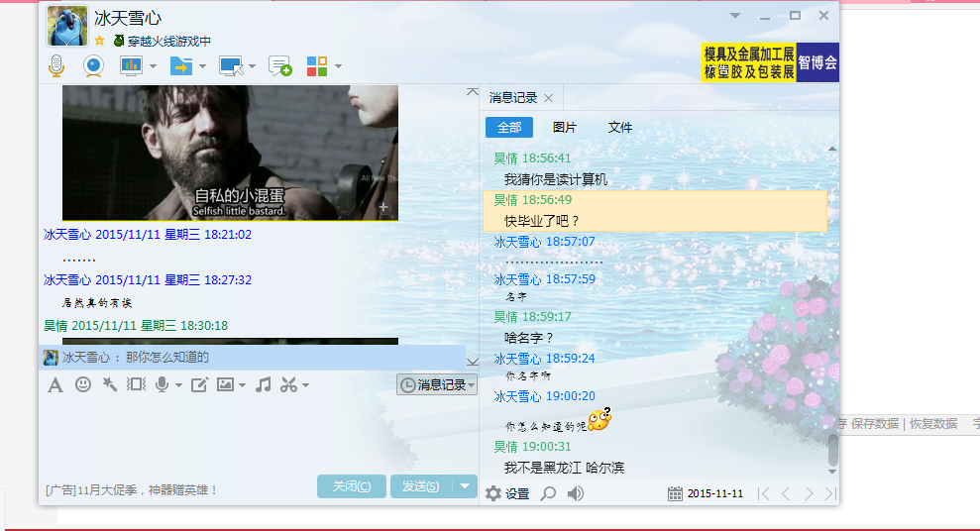
Task: Click the 关闭(C) button
Action: (x=351, y=486)
